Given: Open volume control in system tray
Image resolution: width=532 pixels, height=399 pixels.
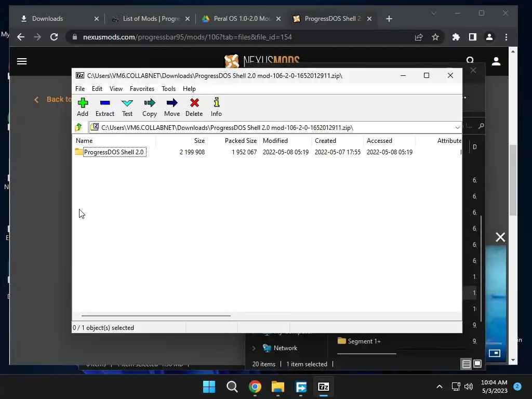Looking at the screenshot, I should click(x=469, y=387).
